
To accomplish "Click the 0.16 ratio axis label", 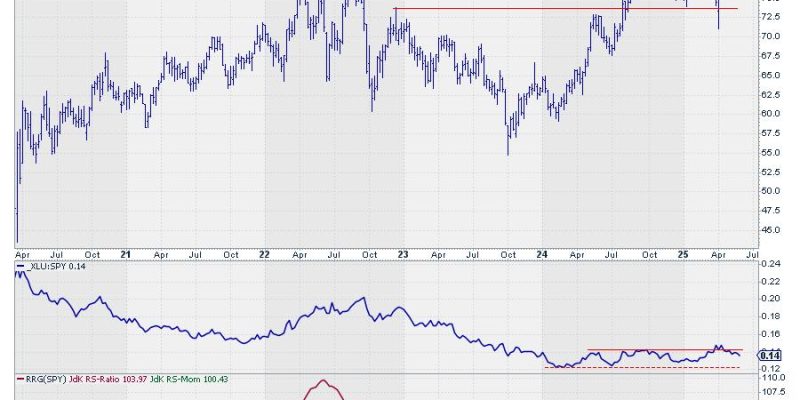I will 770,334.
